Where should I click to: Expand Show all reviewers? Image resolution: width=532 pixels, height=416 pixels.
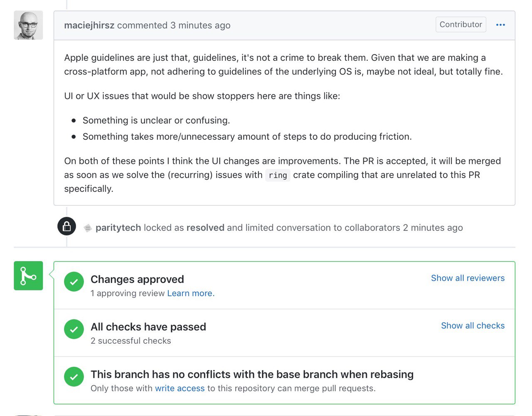point(468,278)
